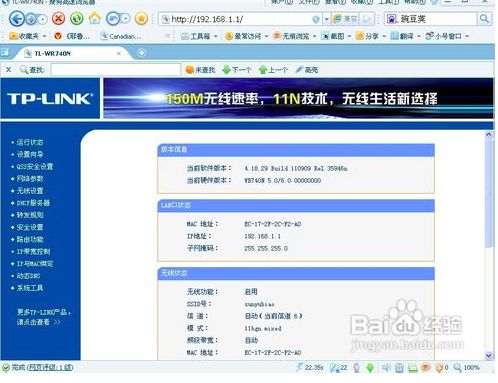The height and width of the screenshot is (383, 498).
Task: Open the 100% zoom level control
Action: coord(467,367)
